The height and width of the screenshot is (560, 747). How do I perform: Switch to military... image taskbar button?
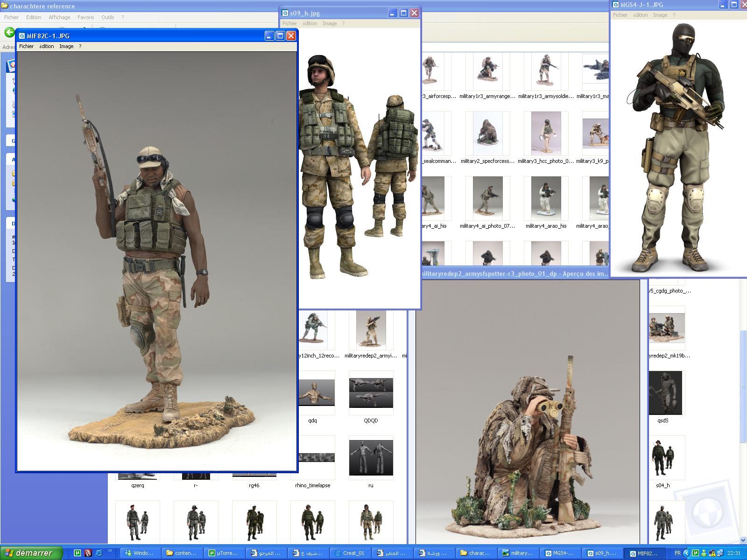point(518,553)
